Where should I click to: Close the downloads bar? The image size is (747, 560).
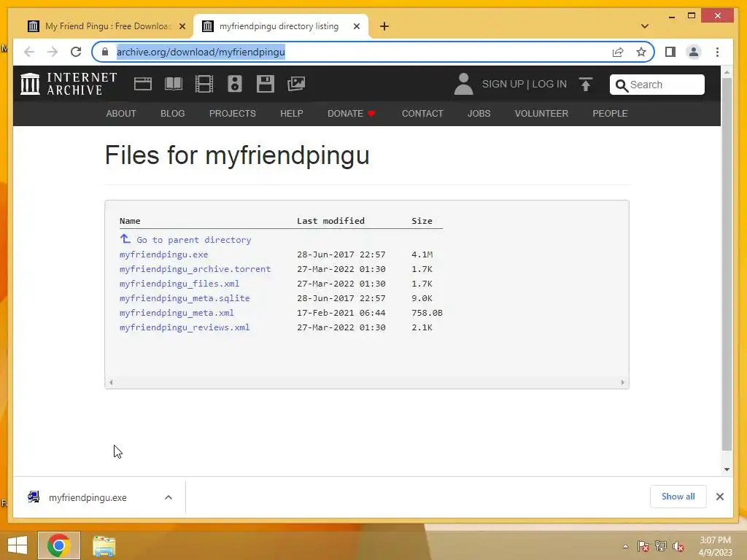[720, 497]
